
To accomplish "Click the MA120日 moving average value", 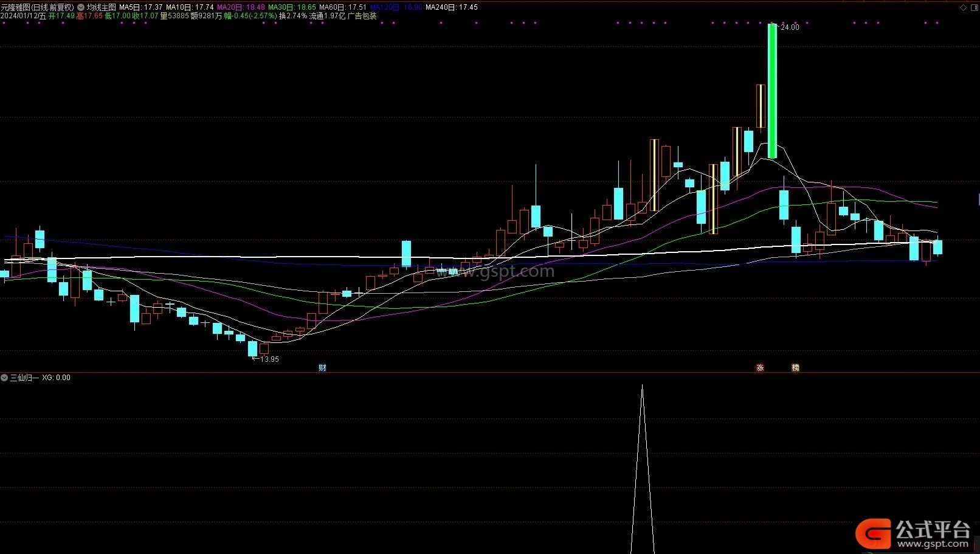I will click(396, 7).
